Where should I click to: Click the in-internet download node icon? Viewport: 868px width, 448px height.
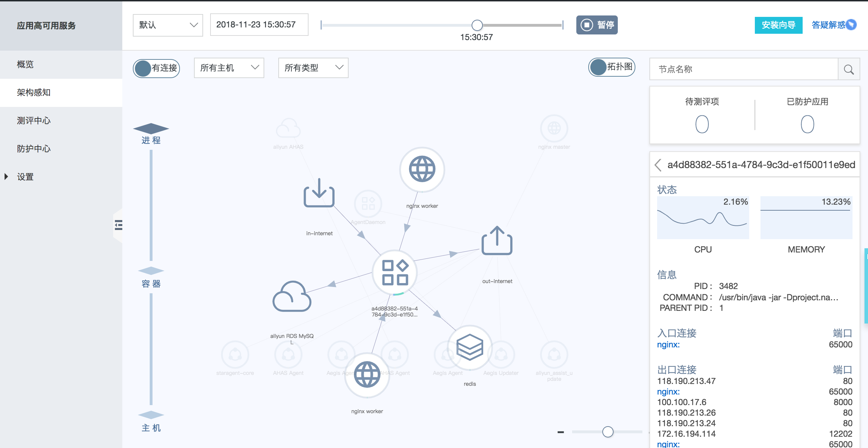[319, 193]
